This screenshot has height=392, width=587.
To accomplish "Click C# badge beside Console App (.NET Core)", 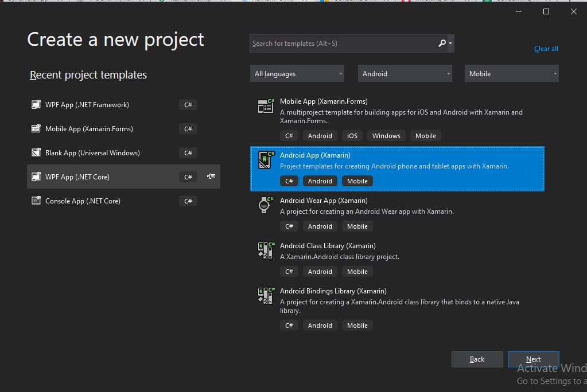I will (188, 201).
